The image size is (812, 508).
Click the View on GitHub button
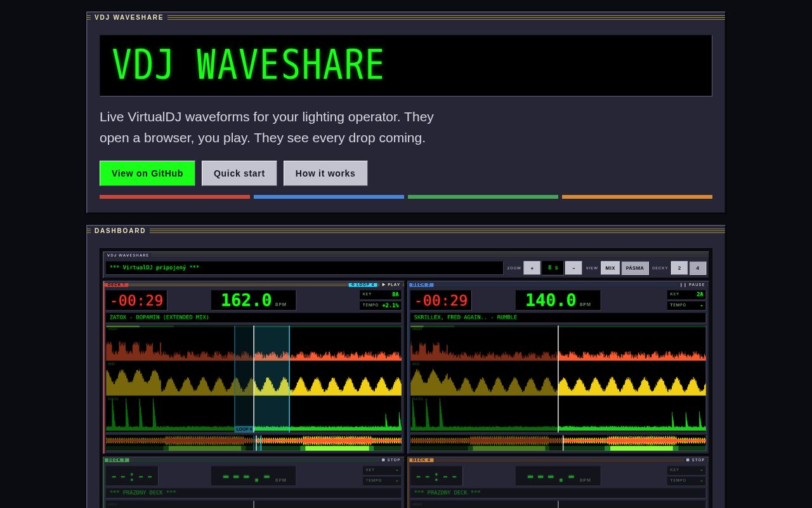click(147, 173)
